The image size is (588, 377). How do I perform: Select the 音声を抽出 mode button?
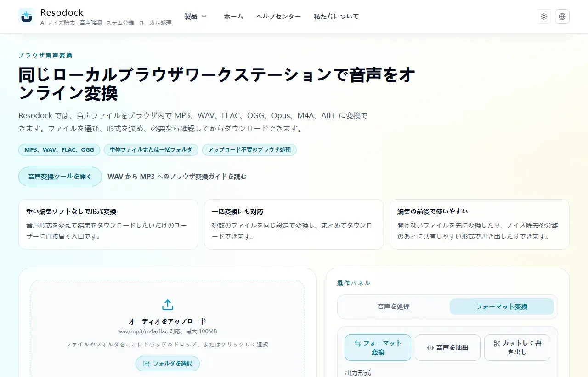447,348
